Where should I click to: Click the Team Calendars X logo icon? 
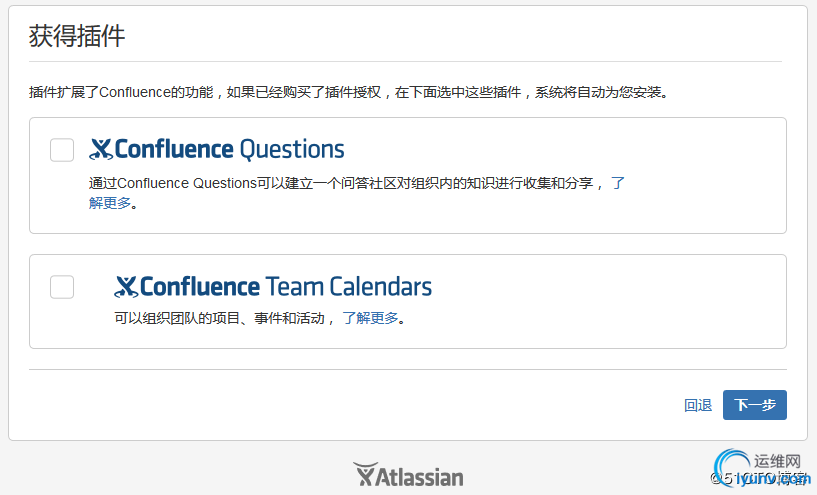(126, 287)
